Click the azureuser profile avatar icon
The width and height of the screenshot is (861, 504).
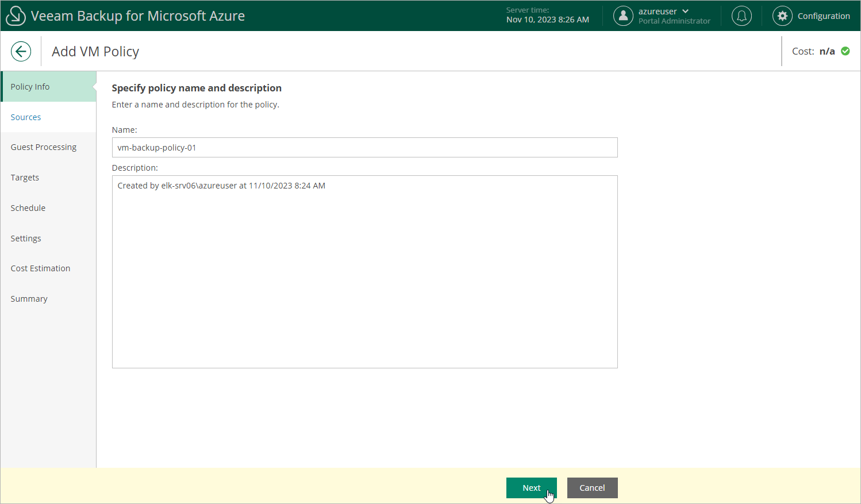click(x=623, y=16)
